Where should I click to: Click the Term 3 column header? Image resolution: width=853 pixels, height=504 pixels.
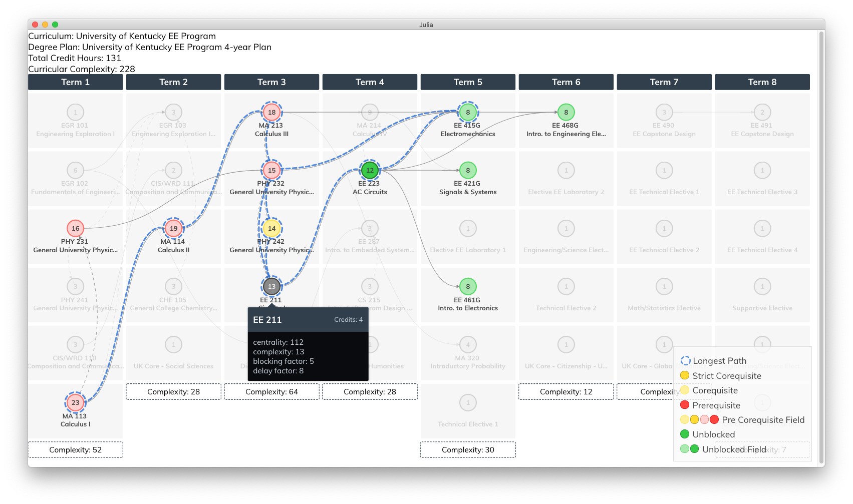coord(271,82)
